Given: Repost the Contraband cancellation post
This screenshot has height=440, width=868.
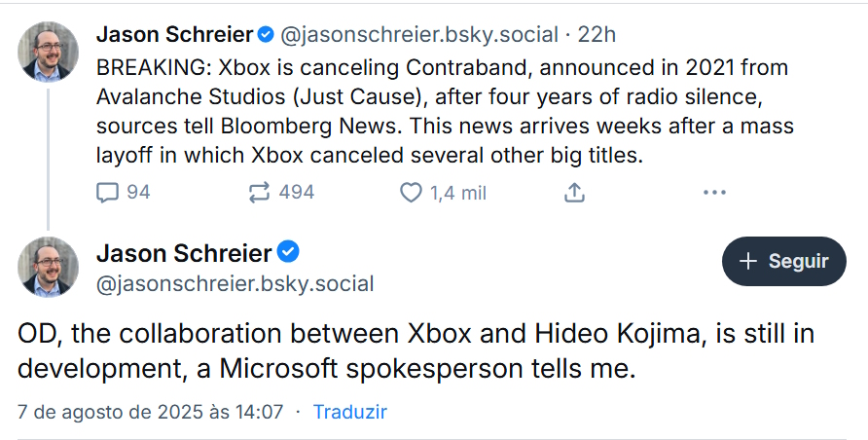Looking at the screenshot, I should pos(259,193).
